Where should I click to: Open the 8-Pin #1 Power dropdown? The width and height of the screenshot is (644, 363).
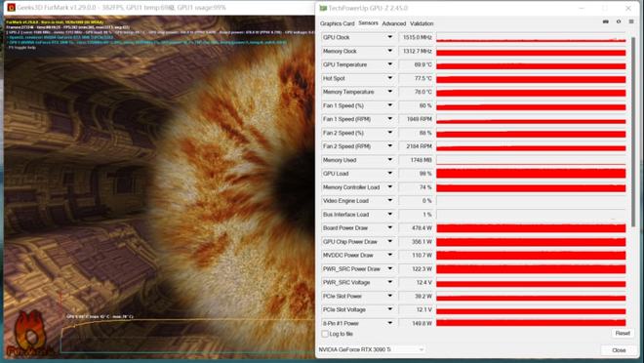click(x=389, y=323)
